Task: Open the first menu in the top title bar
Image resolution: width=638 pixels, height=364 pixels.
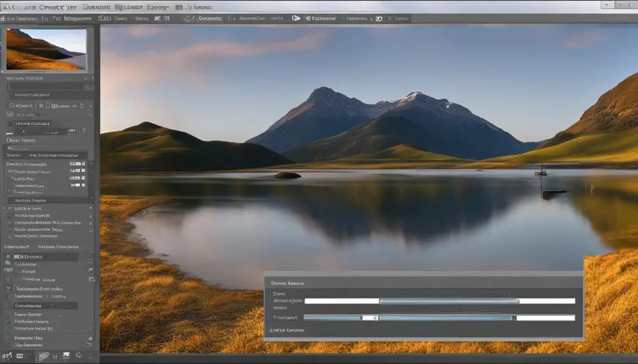Action: (11, 7)
